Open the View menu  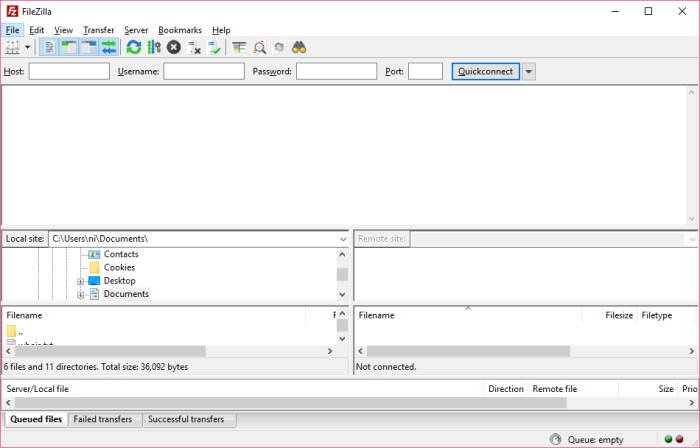click(63, 30)
